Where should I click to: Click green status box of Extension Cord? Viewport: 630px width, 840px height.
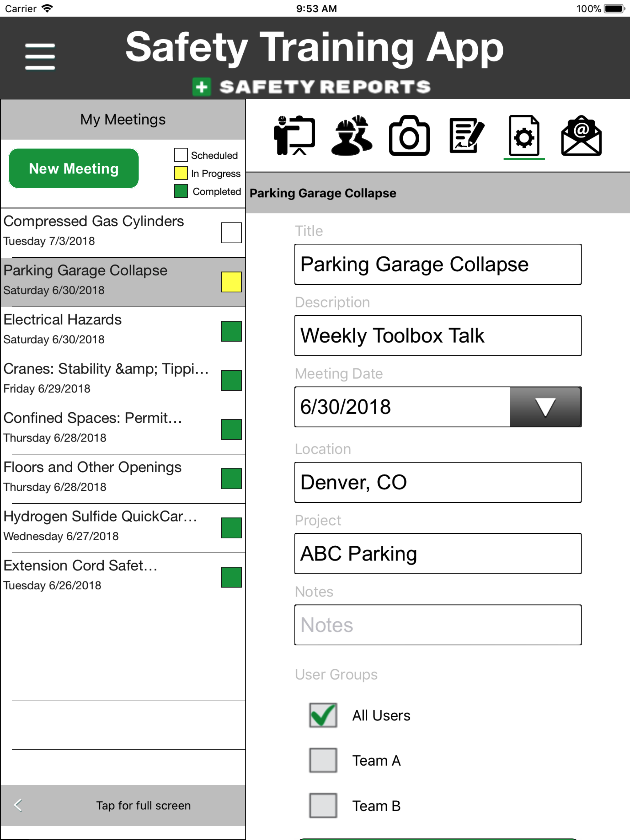(x=231, y=577)
